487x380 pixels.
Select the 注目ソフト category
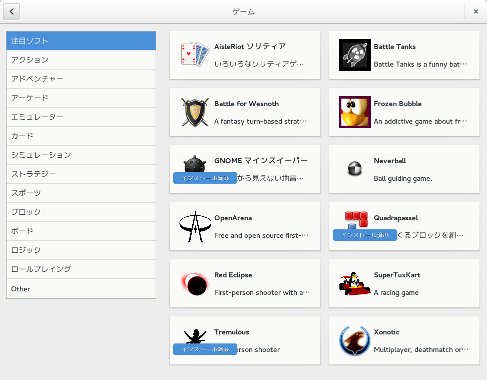pyautogui.click(x=81, y=41)
